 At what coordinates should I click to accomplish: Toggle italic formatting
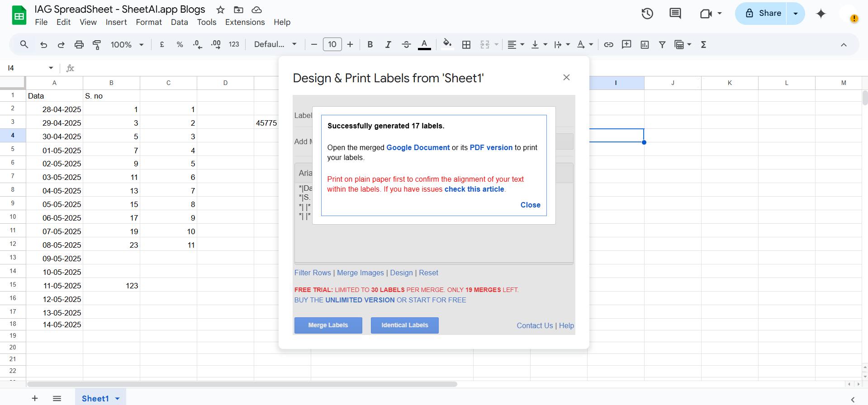click(388, 44)
